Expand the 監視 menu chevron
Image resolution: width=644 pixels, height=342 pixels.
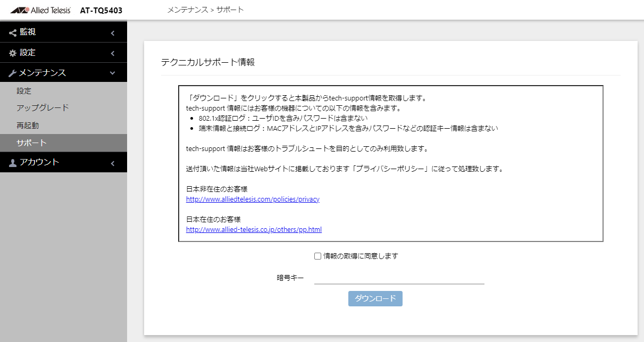112,33
